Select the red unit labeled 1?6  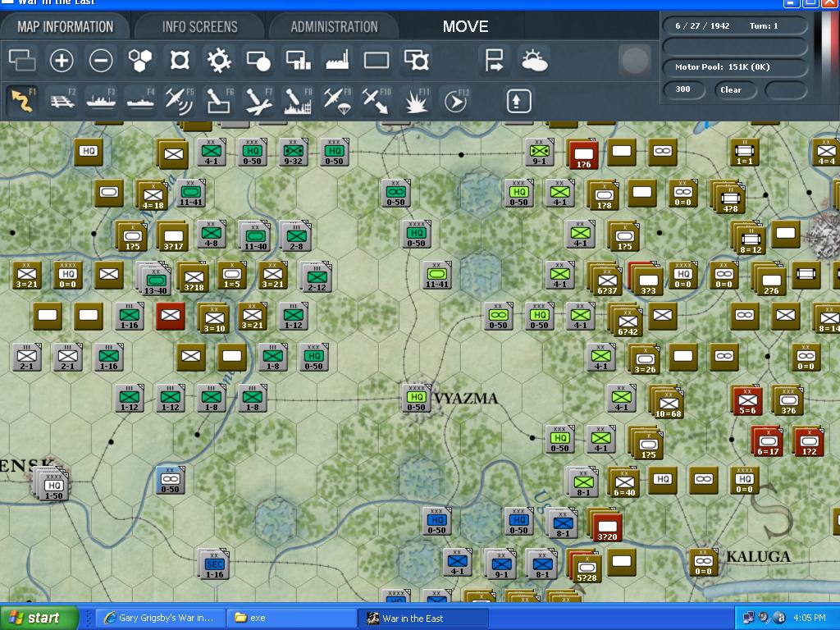[x=583, y=154]
